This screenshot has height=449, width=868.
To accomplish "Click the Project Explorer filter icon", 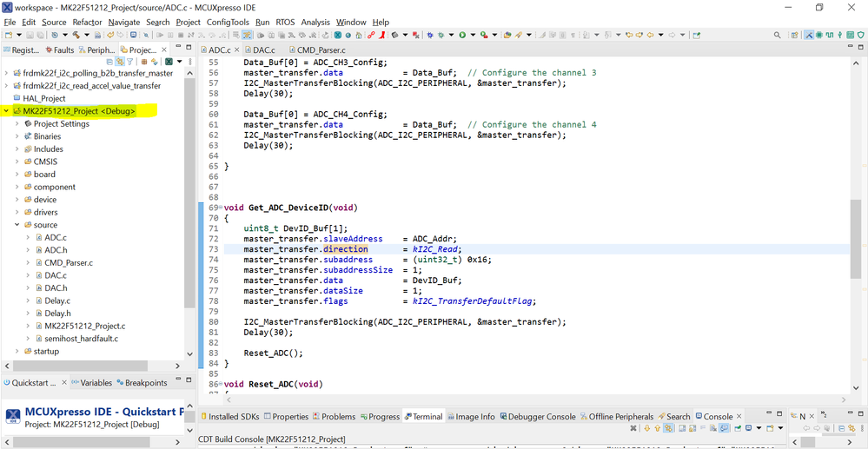I will click(129, 61).
